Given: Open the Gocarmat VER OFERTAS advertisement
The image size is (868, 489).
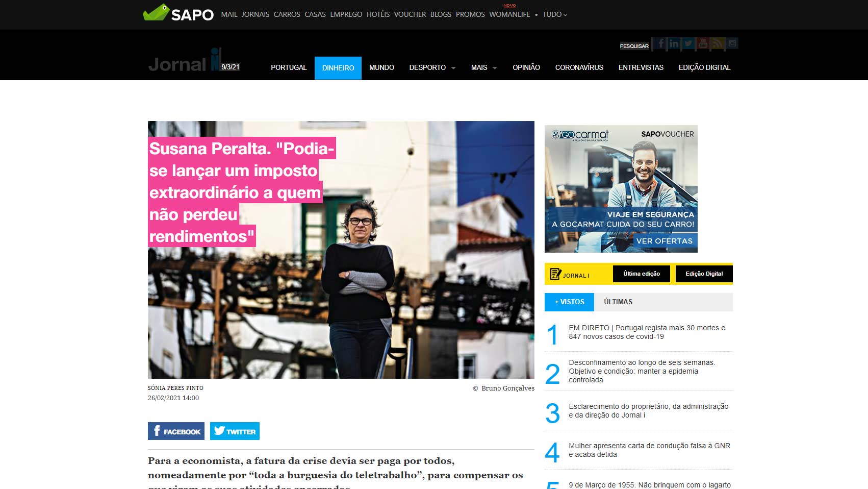Looking at the screenshot, I should pos(664,241).
